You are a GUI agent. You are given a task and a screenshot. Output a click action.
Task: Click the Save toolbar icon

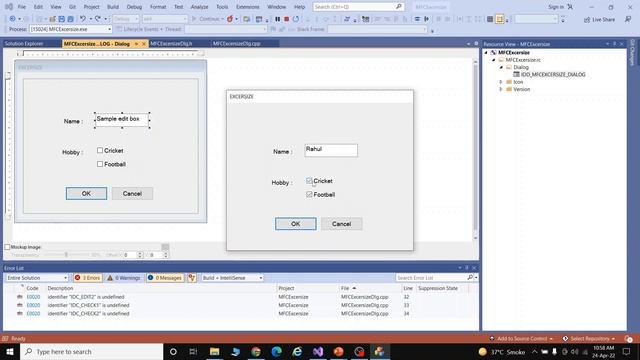coord(62,19)
